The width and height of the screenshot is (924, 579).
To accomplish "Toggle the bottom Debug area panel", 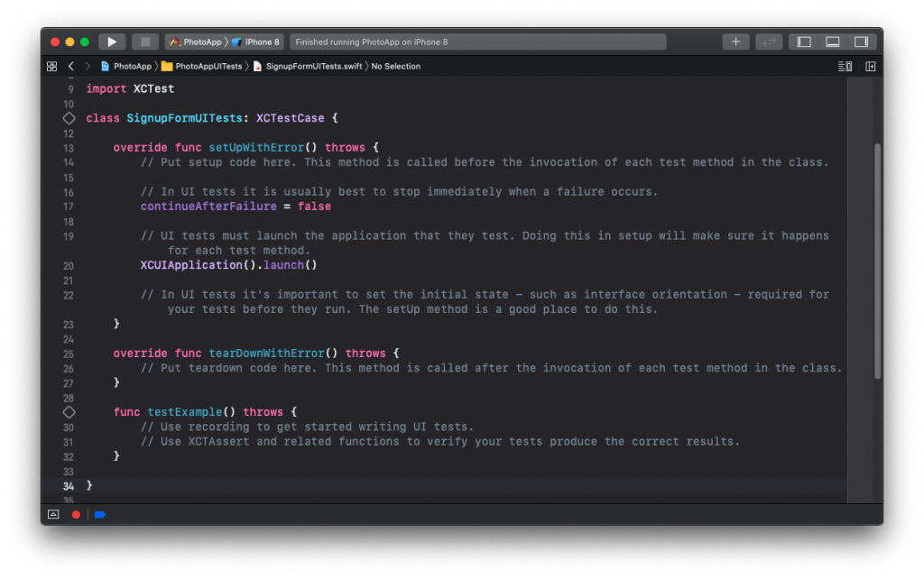I will (x=832, y=41).
